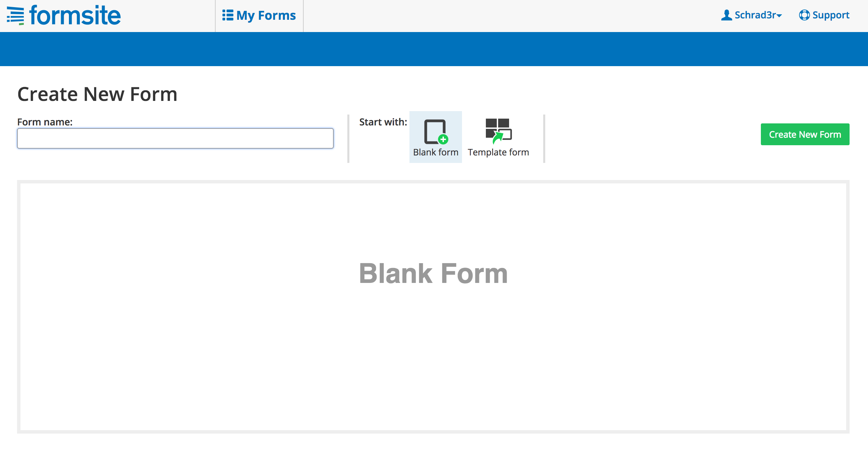This screenshot has width=868, height=452.
Task: Click the Blank Form preview area
Action: tap(433, 307)
